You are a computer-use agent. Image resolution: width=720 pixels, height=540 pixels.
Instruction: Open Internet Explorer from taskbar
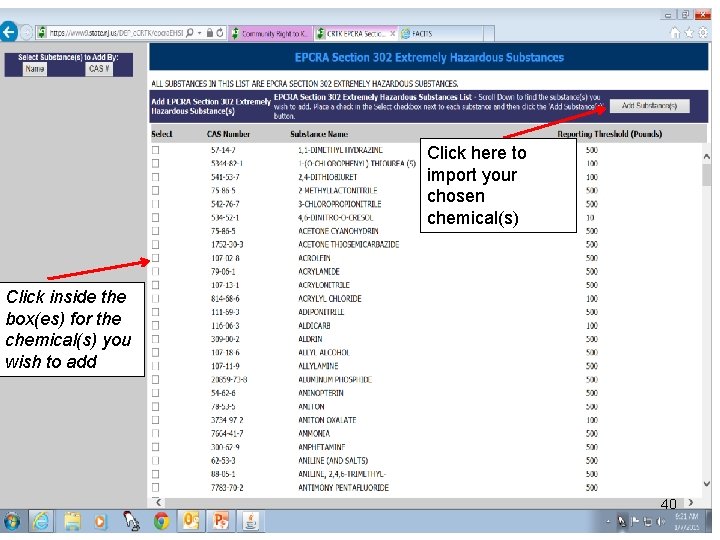point(41,521)
